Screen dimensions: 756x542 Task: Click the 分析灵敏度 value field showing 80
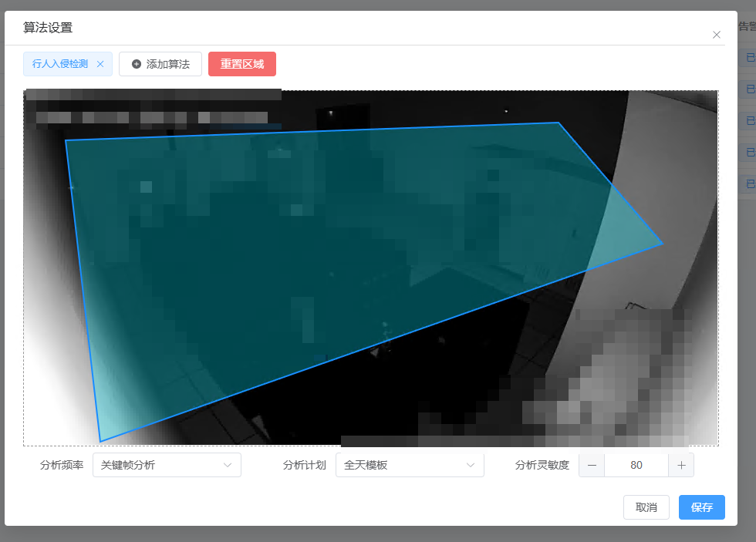pyautogui.click(x=636, y=465)
